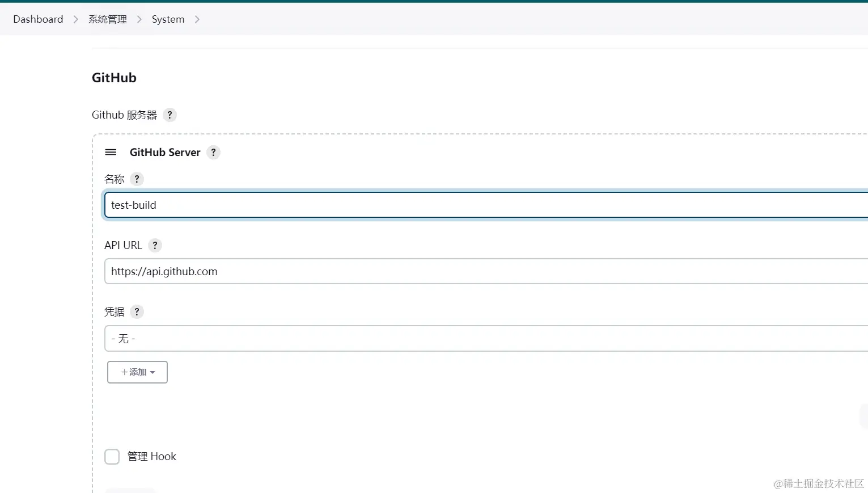Focus the API URL input field

[486, 271]
